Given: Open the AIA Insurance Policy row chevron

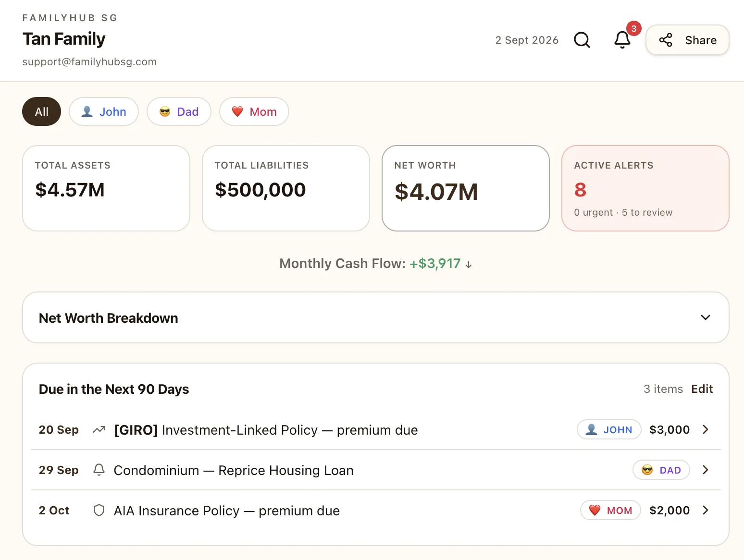Looking at the screenshot, I should [706, 510].
